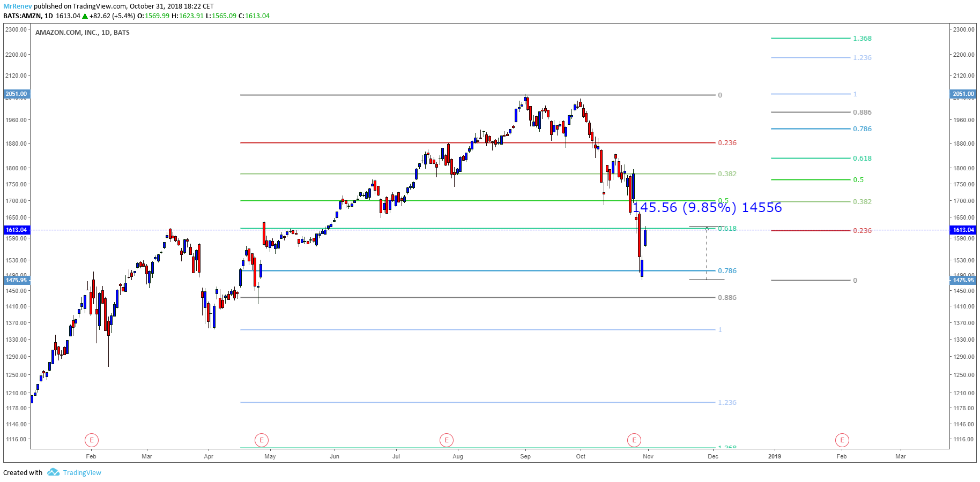Click the 1475.95 price tag on right axis
Screen dimensions: 980x482
pyautogui.click(x=963, y=280)
